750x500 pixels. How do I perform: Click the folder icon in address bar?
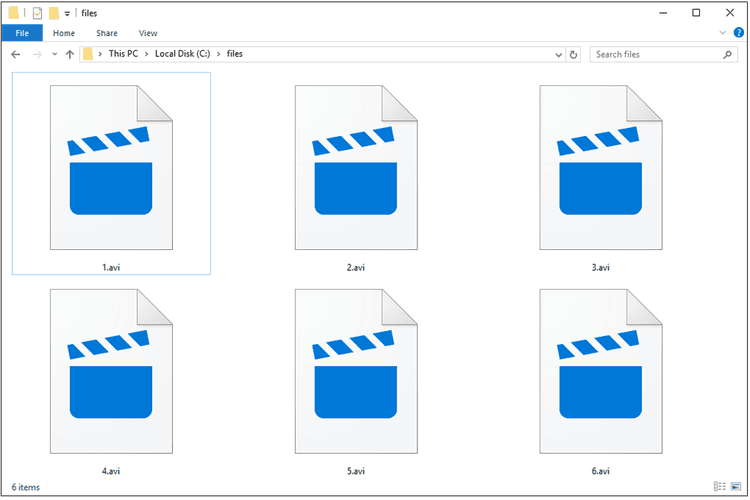pyautogui.click(x=89, y=54)
